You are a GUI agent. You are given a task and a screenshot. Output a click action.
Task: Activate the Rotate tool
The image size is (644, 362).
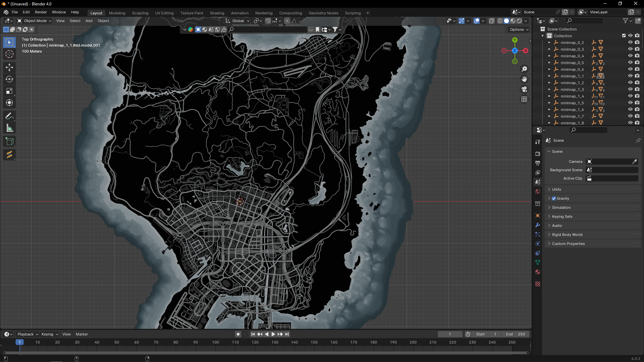(x=9, y=79)
